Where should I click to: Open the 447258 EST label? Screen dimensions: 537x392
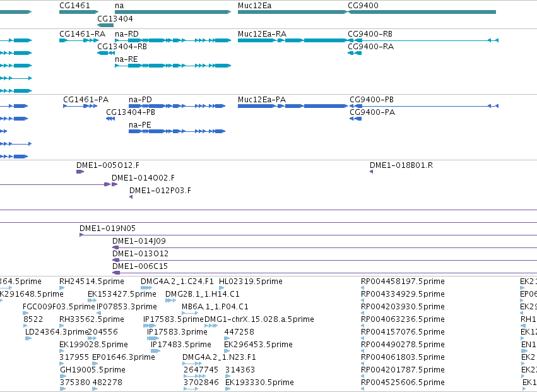click(x=239, y=332)
